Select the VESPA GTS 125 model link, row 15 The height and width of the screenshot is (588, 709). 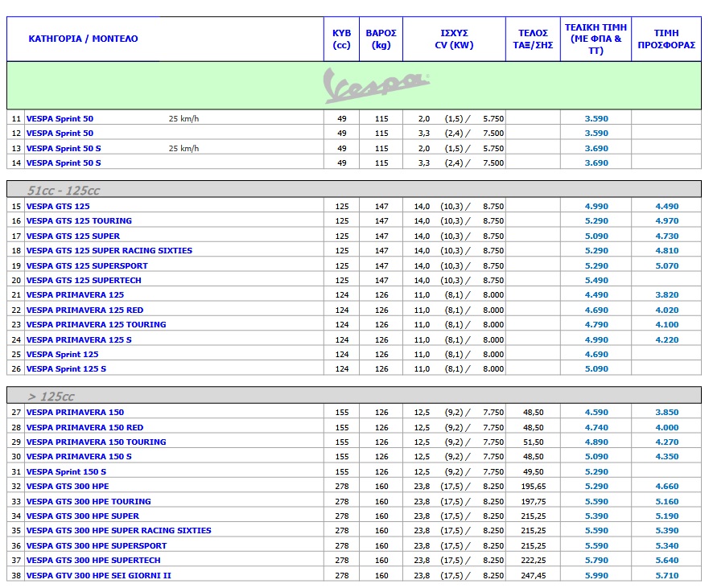point(58,206)
